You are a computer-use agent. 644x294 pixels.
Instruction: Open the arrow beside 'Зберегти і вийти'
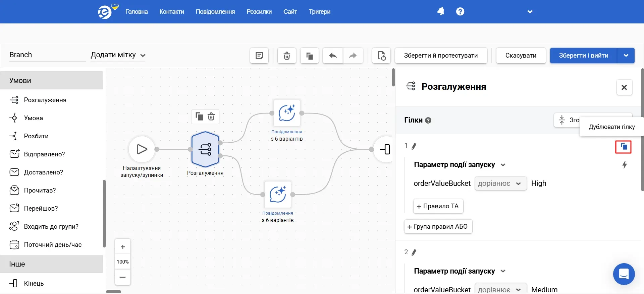[x=626, y=56]
